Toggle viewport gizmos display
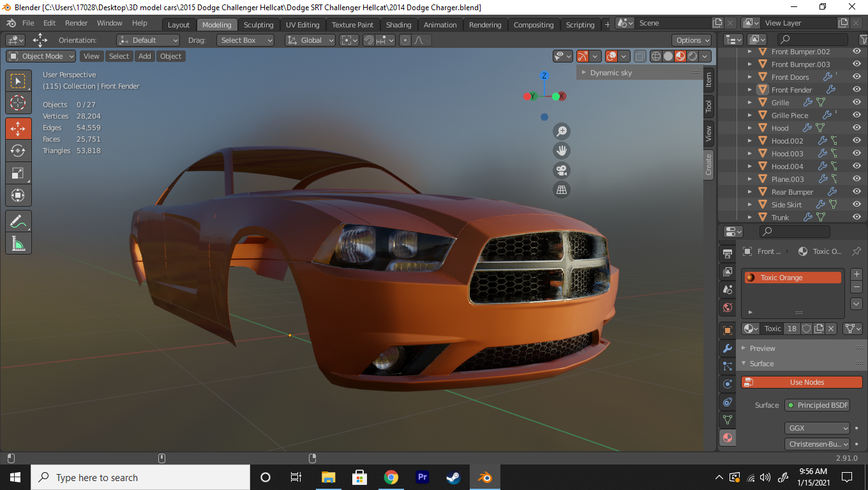The width and height of the screenshot is (868, 490). pyautogui.click(x=583, y=56)
